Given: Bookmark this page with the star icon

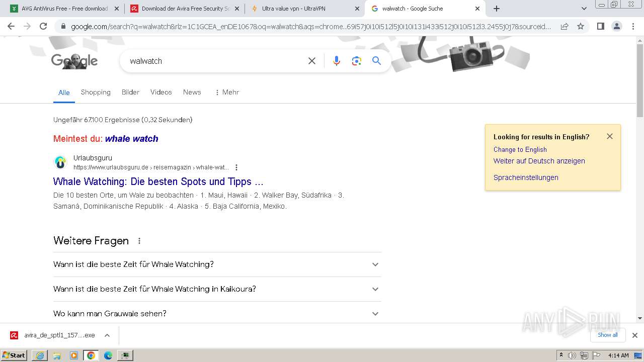Looking at the screenshot, I should point(581,27).
